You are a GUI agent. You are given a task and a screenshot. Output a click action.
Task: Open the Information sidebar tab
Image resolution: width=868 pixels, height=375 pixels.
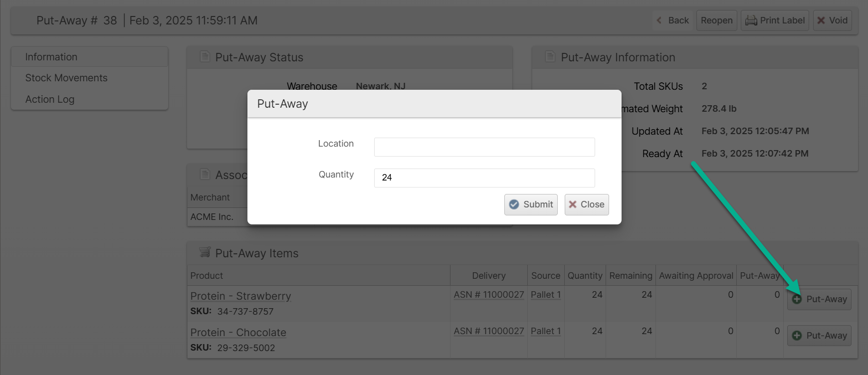pos(51,57)
